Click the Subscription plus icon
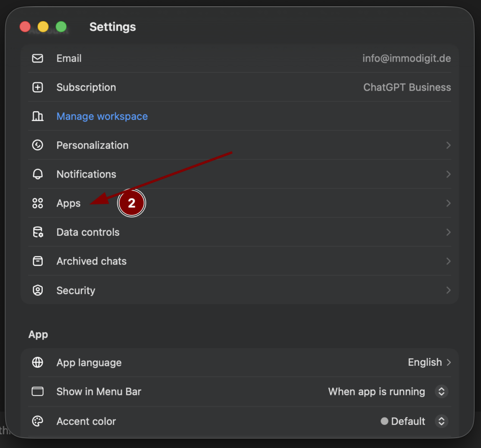Viewport: 481px width, 448px height. click(x=38, y=88)
